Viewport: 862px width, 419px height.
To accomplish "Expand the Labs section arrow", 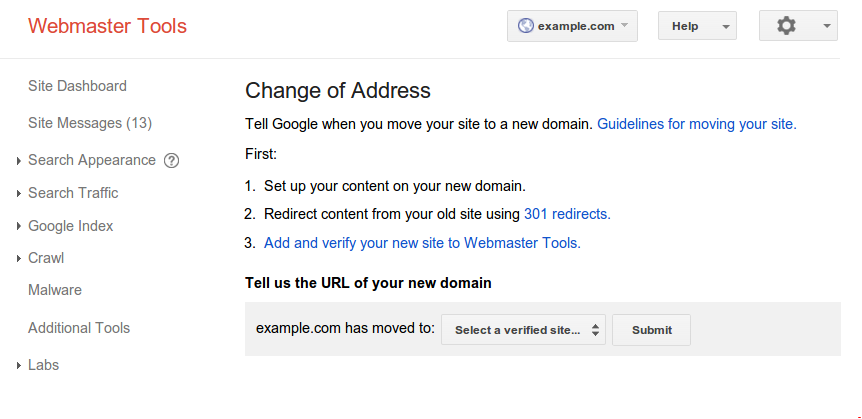I will click(19, 365).
